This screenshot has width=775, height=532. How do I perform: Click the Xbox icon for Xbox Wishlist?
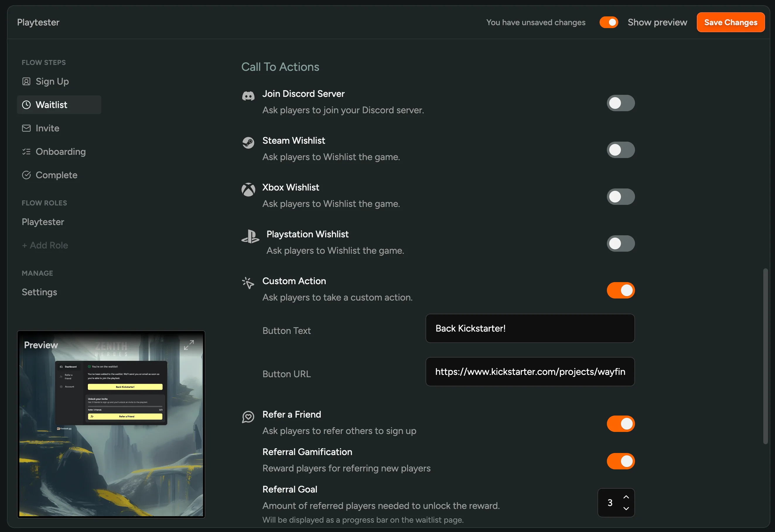pyautogui.click(x=248, y=190)
